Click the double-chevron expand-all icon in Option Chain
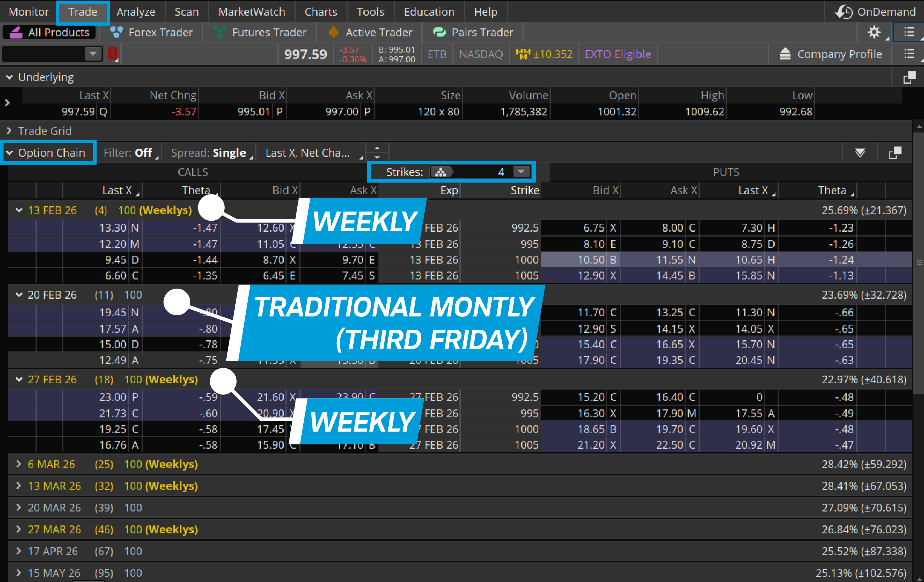The height and width of the screenshot is (582, 924). [860, 153]
